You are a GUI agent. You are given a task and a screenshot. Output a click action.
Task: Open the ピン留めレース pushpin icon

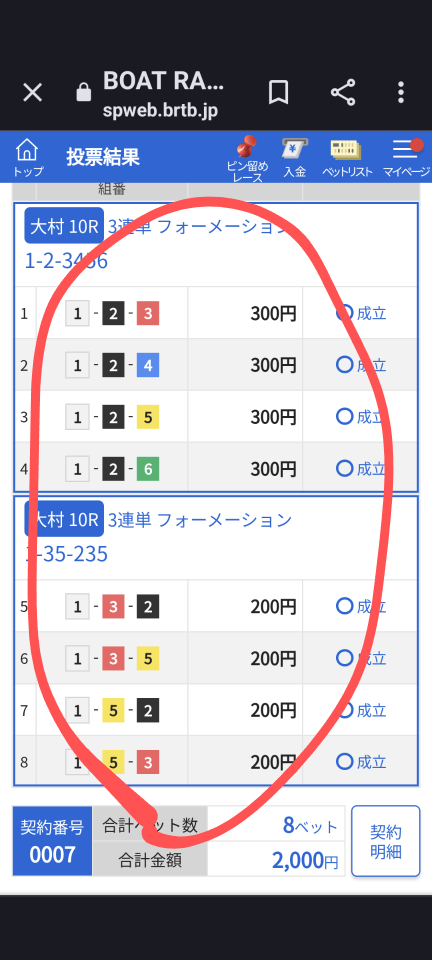[247, 159]
